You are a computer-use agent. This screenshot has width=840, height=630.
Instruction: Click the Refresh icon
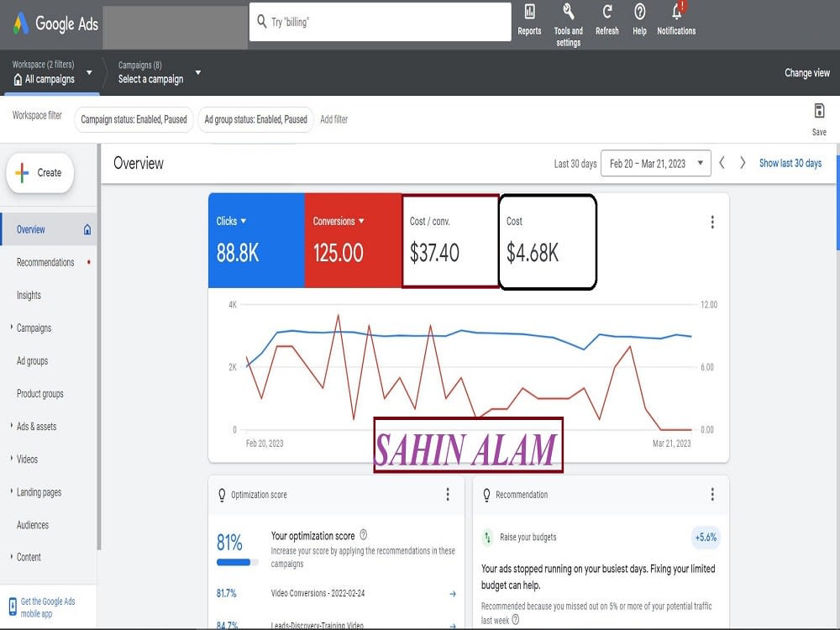607,12
